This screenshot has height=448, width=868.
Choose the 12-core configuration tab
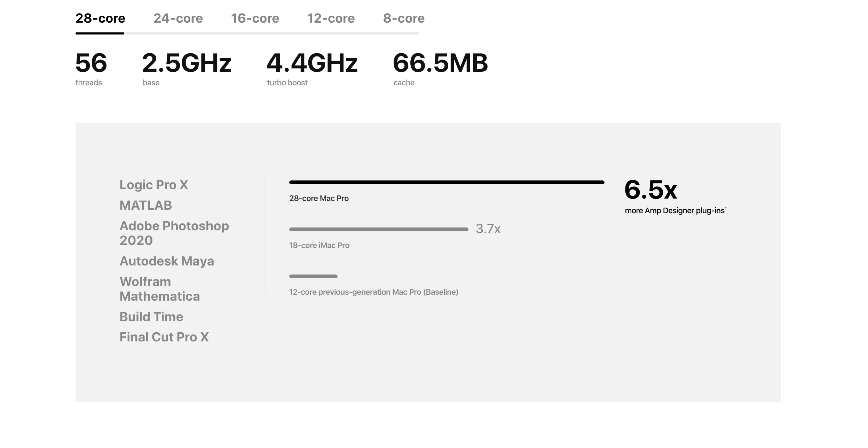tap(331, 18)
